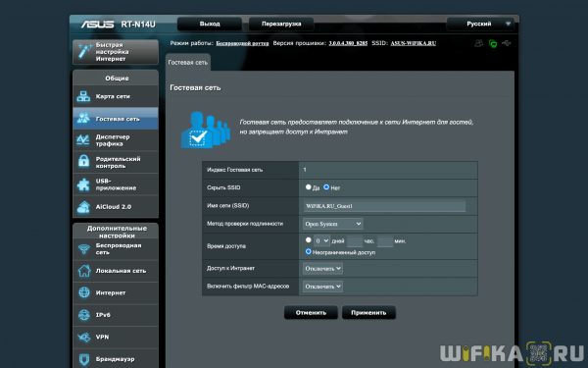The image size is (588, 368).
Task: Click the Применить button
Action: click(368, 312)
